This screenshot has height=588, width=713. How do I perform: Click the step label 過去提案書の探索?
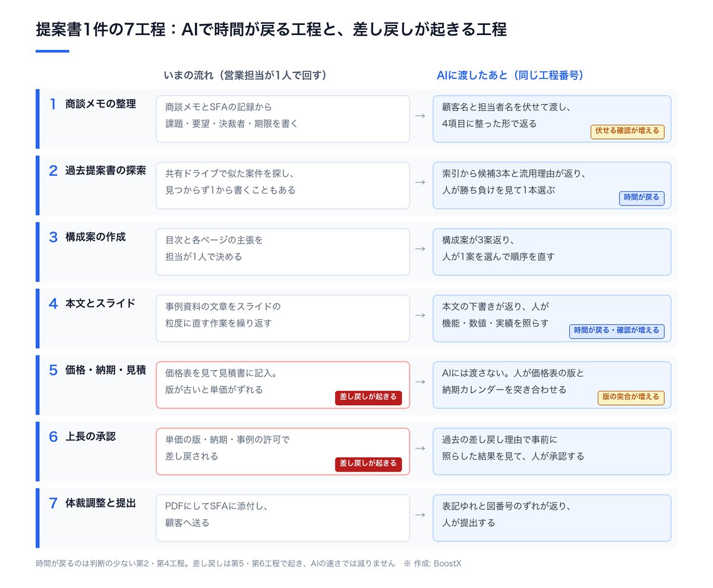[105, 171]
